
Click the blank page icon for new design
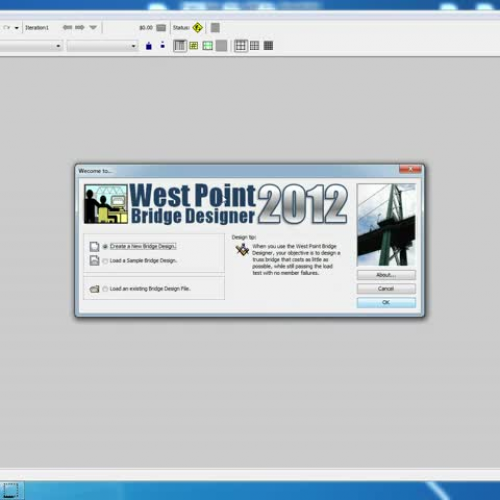(x=94, y=247)
